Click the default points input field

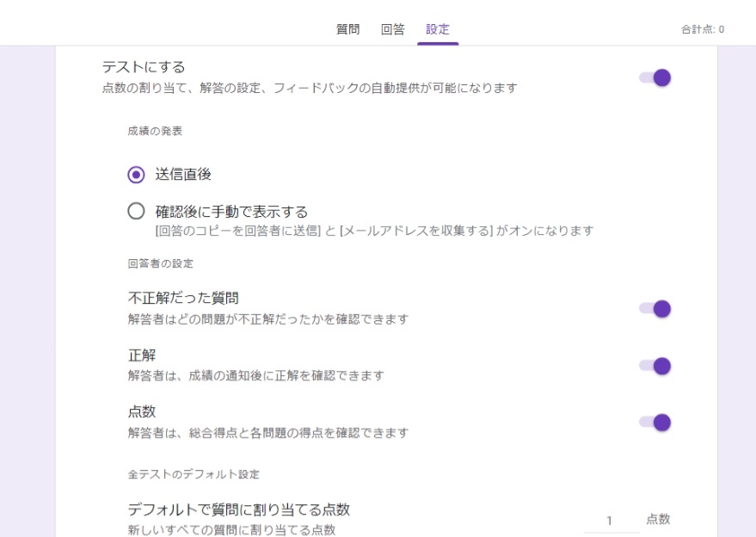click(x=612, y=521)
